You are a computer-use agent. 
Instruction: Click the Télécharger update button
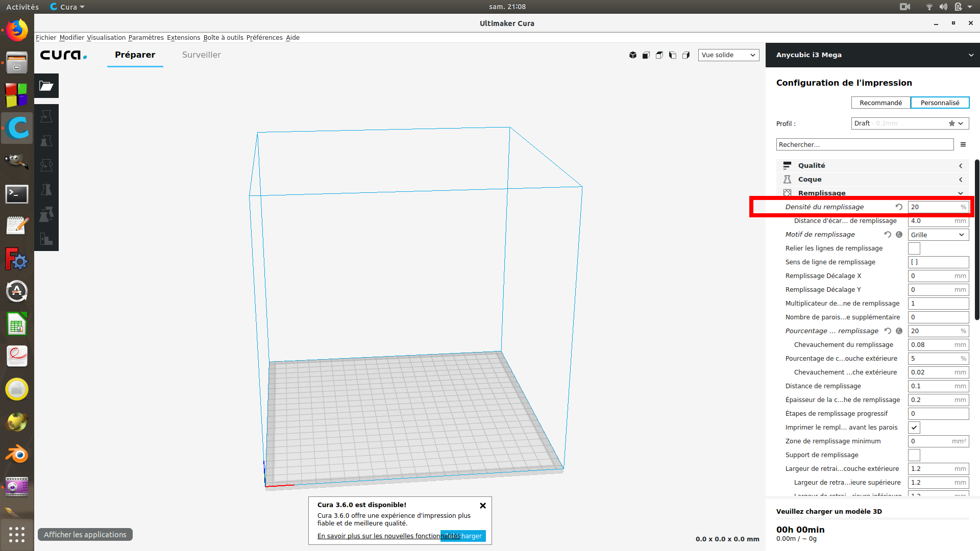click(x=463, y=536)
